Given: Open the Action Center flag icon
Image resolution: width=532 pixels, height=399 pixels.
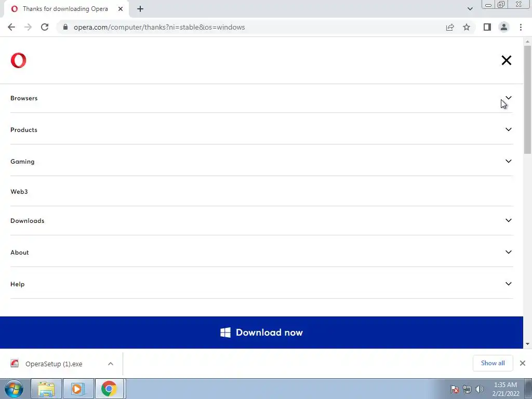Looking at the screenshot, I should click(x=455, y=389).
